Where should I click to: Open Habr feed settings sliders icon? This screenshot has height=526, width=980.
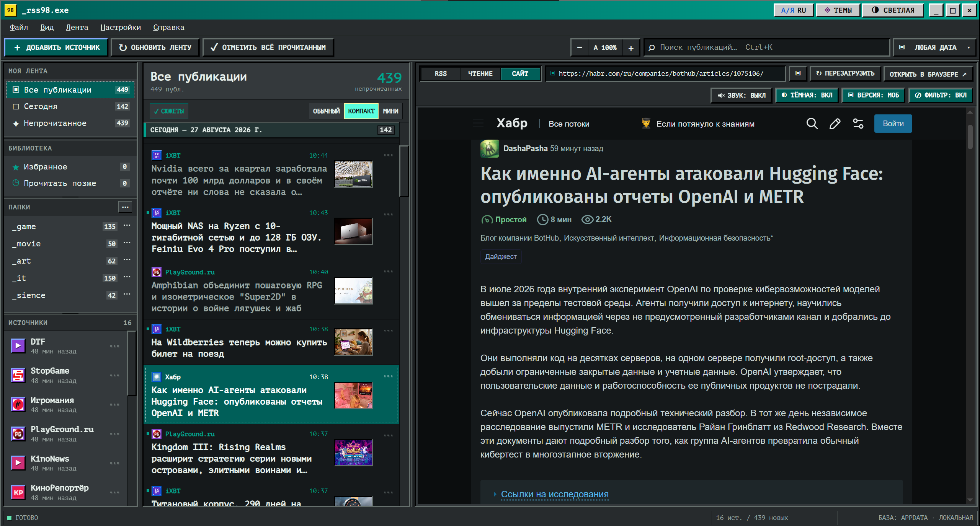pos(858,124)
